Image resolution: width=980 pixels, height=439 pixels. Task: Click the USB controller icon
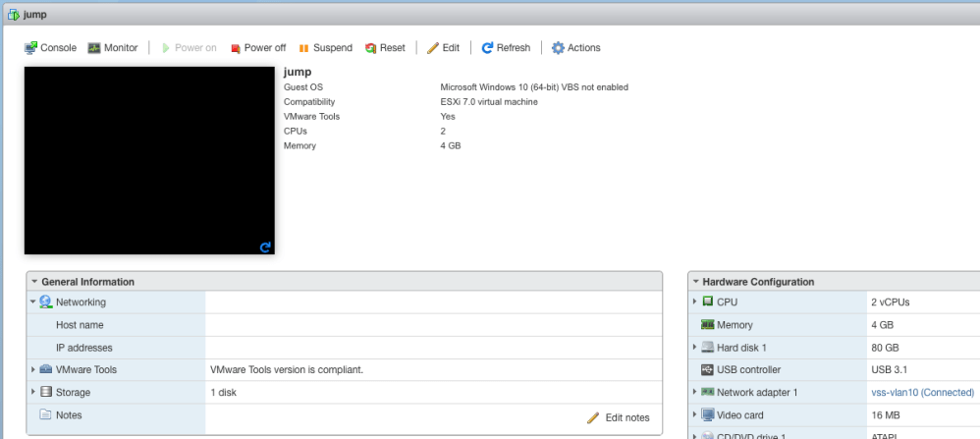tap(707, 369)
